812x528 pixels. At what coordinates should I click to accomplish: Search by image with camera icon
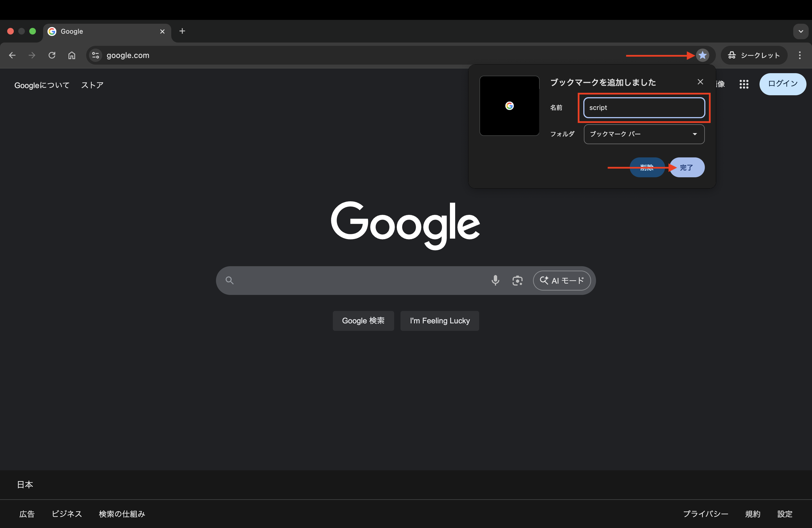pyautogui.click(x=517, y=280)
